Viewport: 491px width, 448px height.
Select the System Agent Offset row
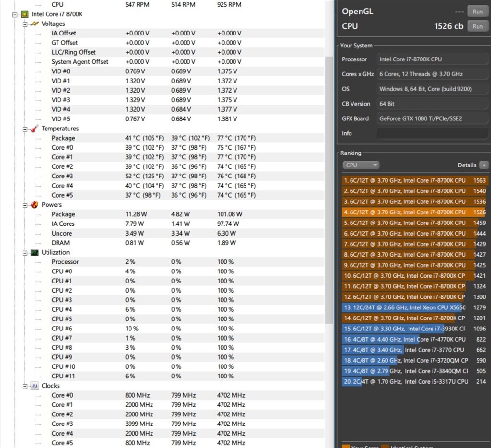coord(187,62)
